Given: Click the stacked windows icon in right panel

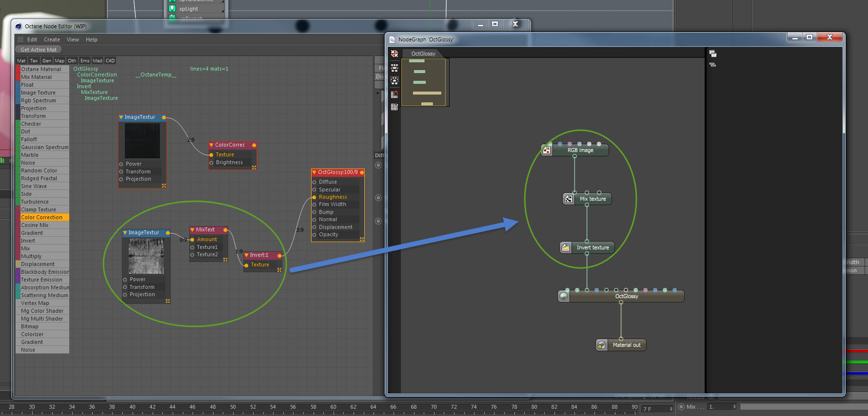Looking at the screenshot, I should point(712,54).
